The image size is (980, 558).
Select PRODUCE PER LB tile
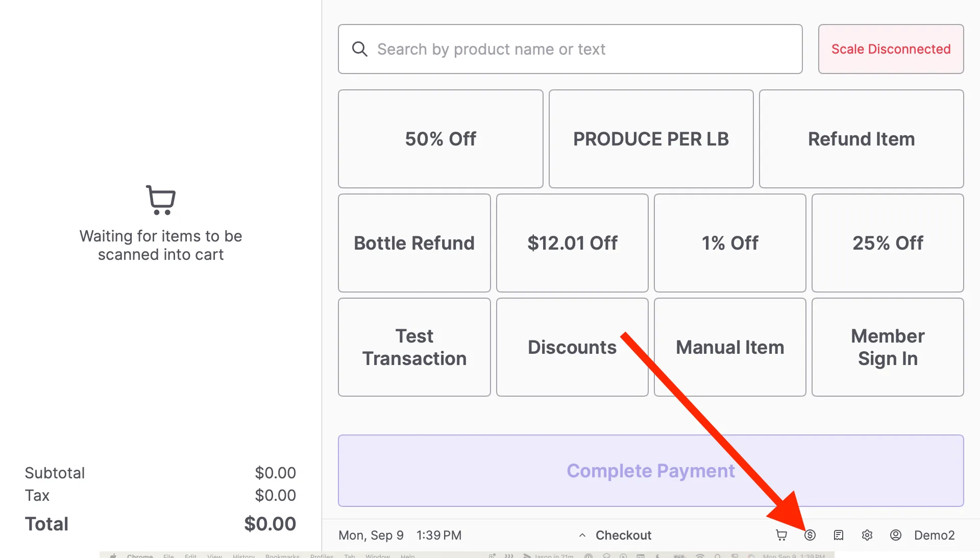click(651, 139)
